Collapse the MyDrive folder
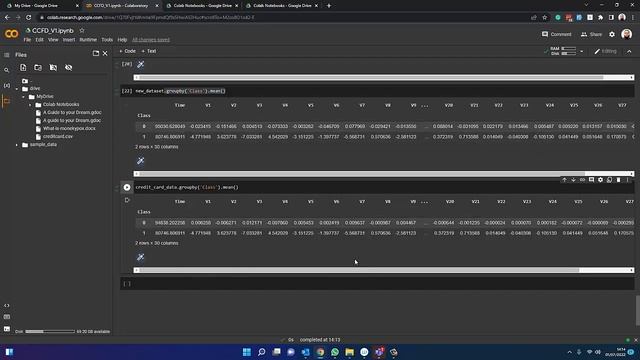The width and height of the screenshot is (640, 360). click(x=23, y=97)
